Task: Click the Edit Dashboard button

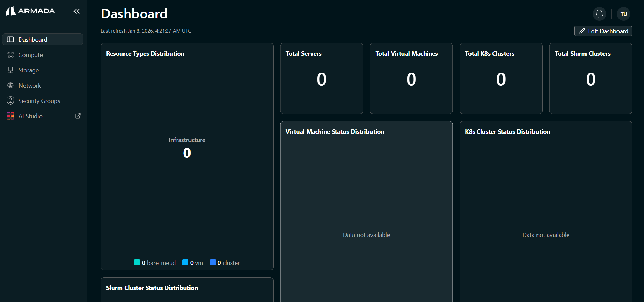Action: 603,31
